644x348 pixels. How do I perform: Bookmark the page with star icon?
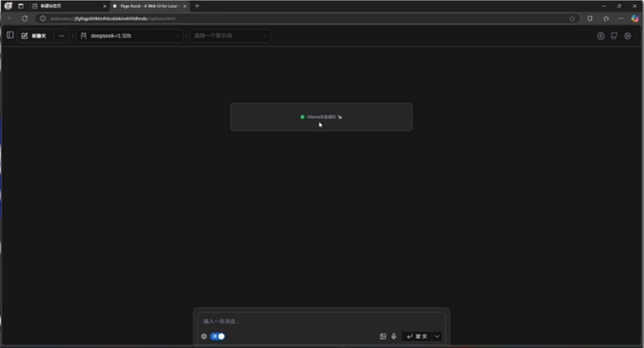572,19
